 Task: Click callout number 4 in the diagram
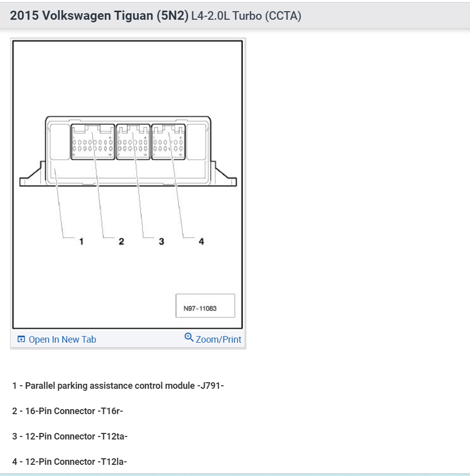click(x=202, y=241)
